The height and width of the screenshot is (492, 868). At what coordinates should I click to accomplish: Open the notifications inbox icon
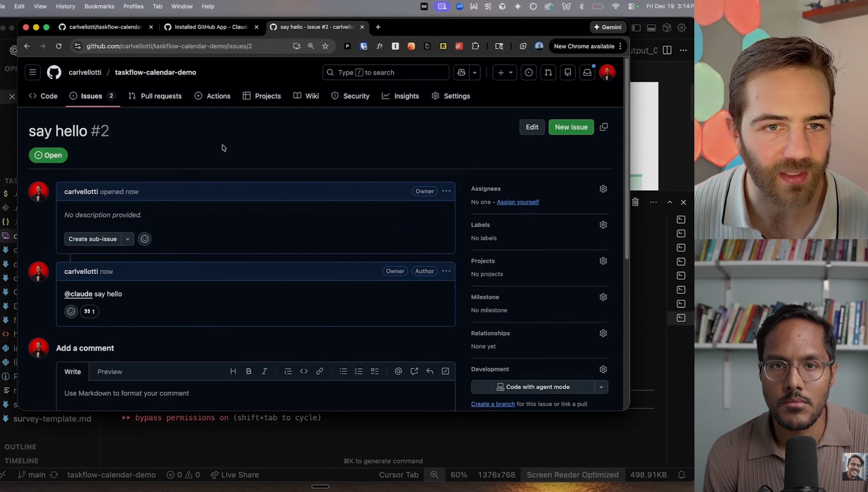coord(587,72)
